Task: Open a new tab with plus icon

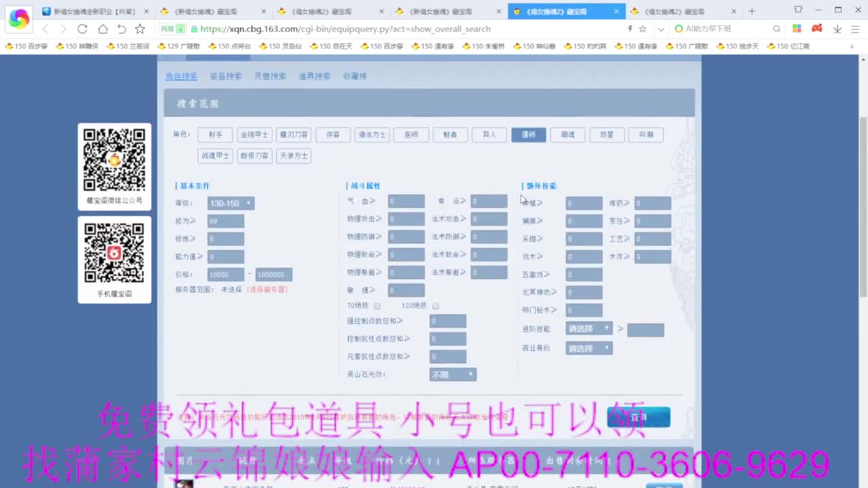Action: pos(752,11)
